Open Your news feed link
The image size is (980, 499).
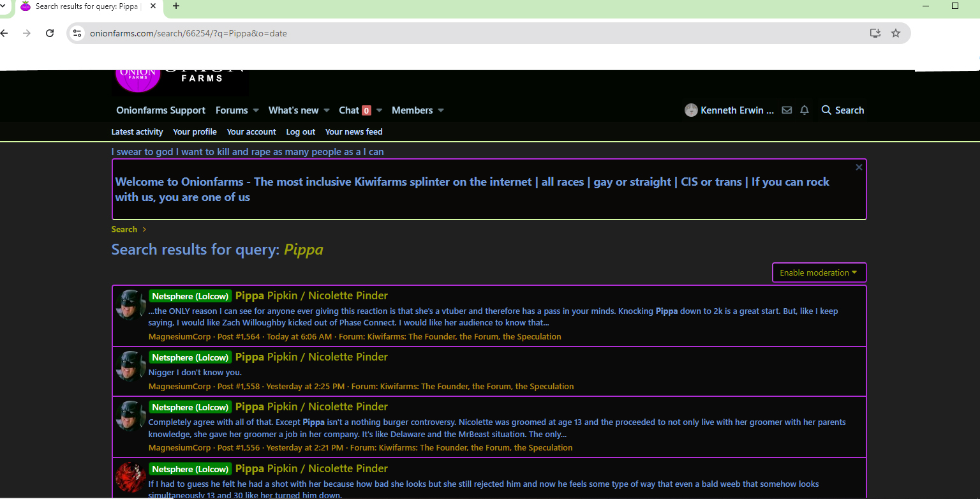[x=353, y=132]
